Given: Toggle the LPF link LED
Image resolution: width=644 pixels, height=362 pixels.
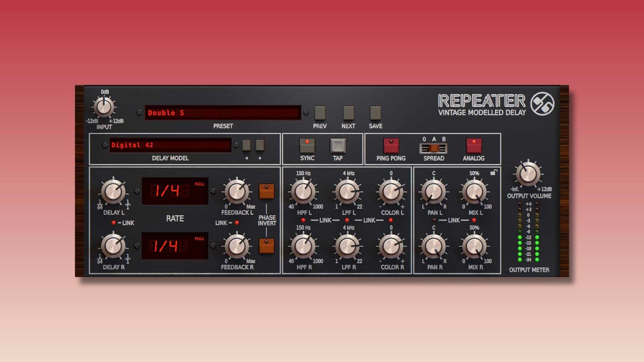Looking at the screenshot, I should click(347, 220).
